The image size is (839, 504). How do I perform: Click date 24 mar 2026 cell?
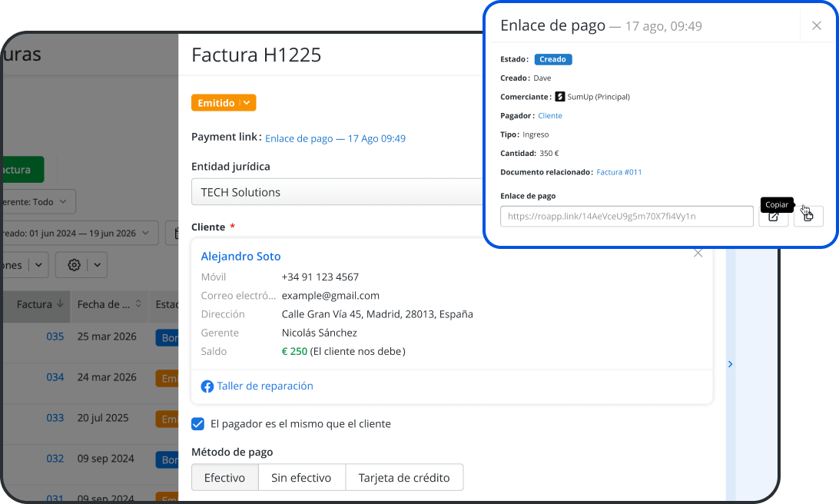coord(107,377)
